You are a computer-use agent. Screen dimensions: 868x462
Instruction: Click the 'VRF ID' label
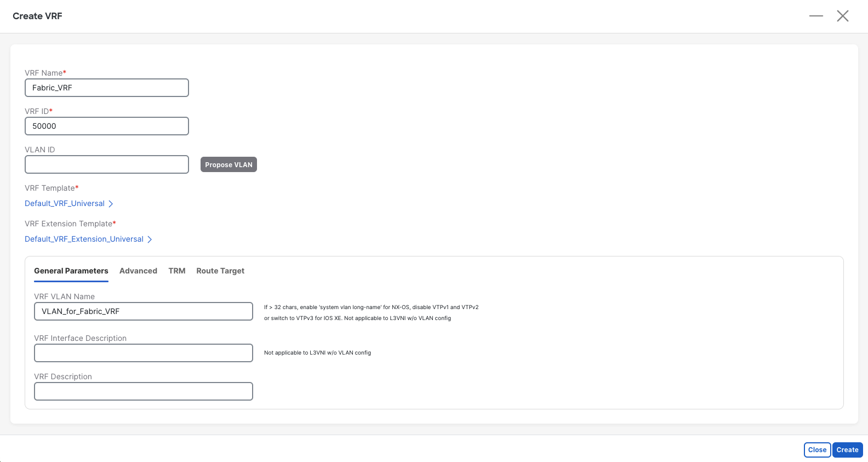pos(37,111)
